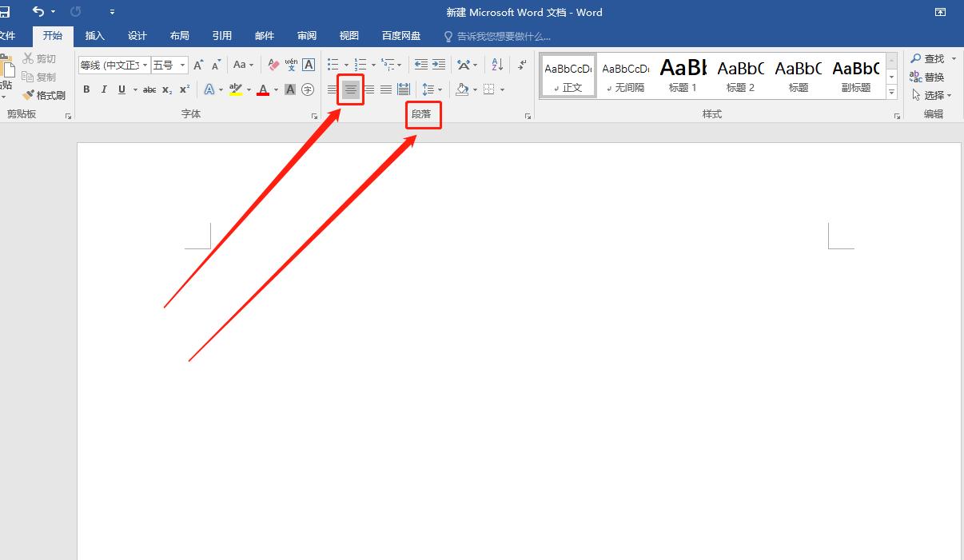Click the Asian Layout icon
Image resolution: width=964 pixels, height=560 pixels.
coord(464,65)
